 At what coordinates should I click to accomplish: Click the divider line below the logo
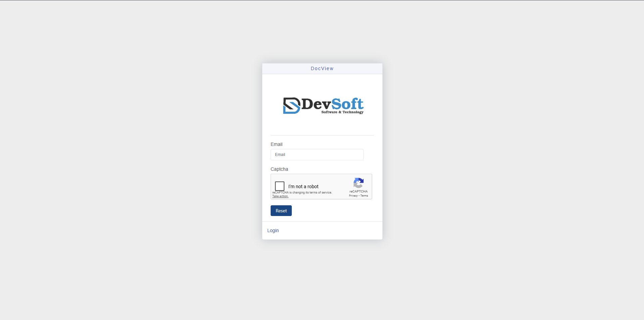(322, 135)
